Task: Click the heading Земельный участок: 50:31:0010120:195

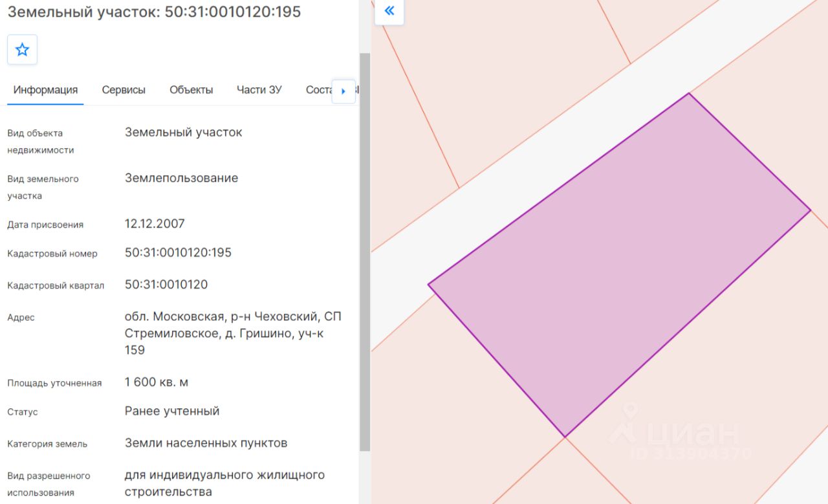Action: pos(154,12)
